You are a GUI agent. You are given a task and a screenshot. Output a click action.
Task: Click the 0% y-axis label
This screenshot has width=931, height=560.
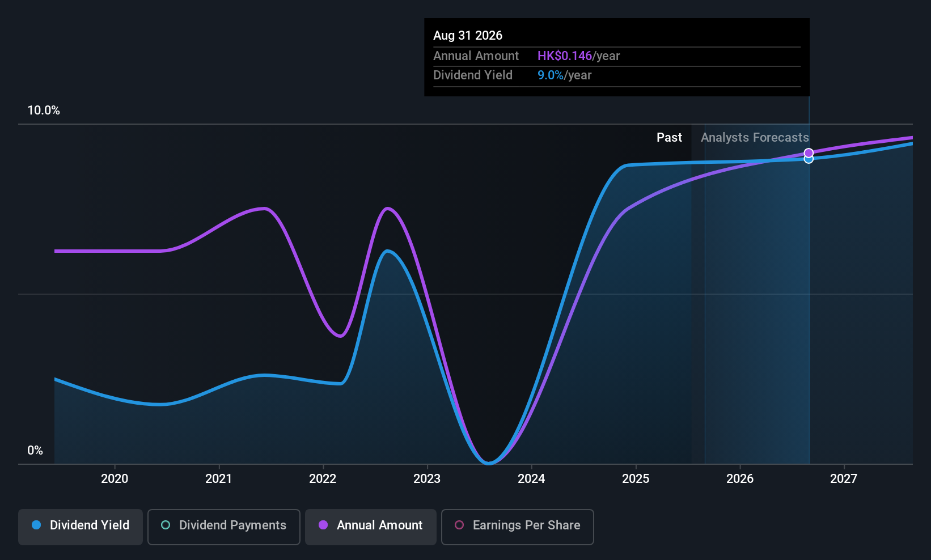click(x=35, y=451)
